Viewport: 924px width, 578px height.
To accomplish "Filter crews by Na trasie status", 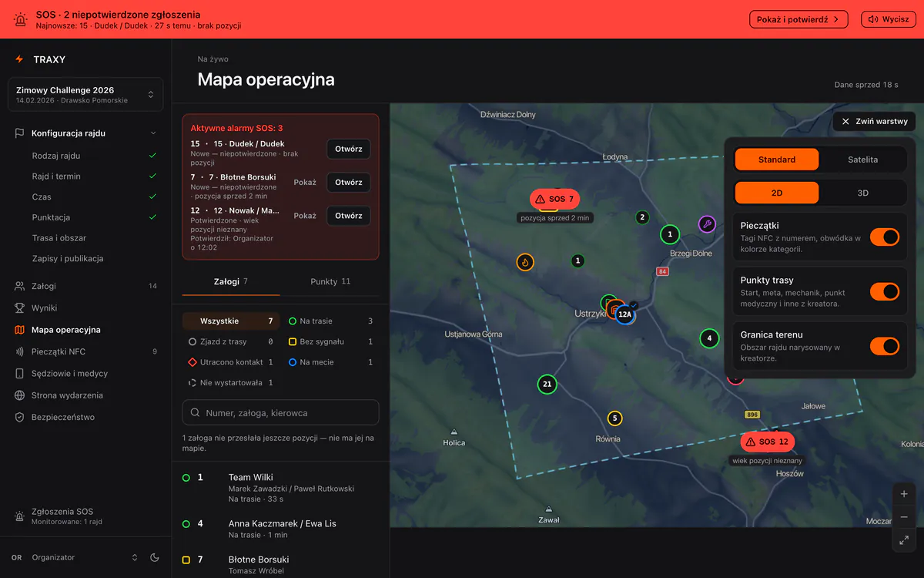I will coord(330,321).
